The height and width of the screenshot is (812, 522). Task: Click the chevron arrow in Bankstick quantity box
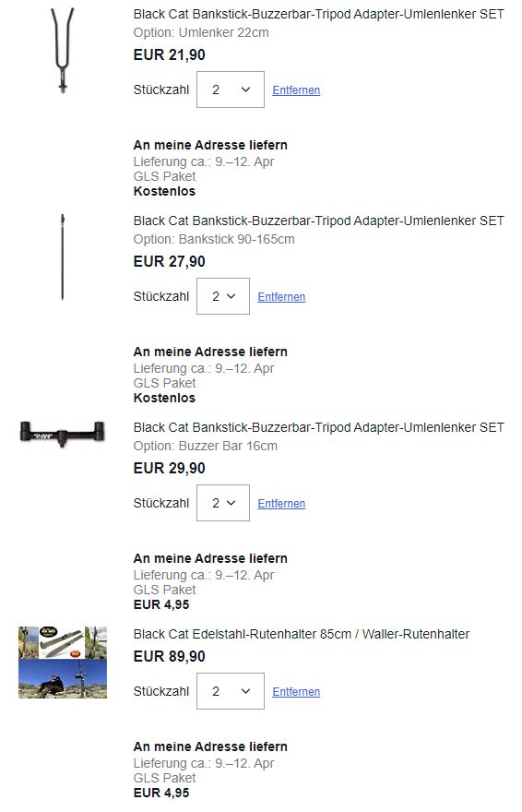231,296
